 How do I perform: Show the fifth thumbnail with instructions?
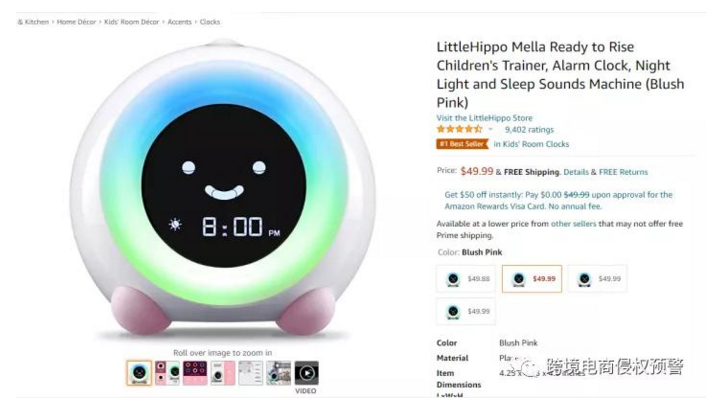[x=251, y=373]
